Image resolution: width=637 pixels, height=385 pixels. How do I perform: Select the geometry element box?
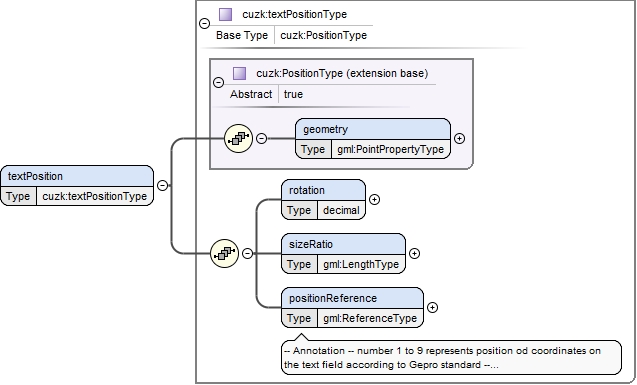tap(373, 138)
